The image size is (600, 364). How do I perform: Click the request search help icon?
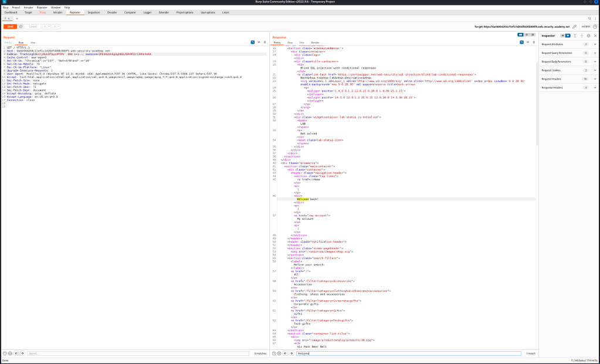coord(5,353)
